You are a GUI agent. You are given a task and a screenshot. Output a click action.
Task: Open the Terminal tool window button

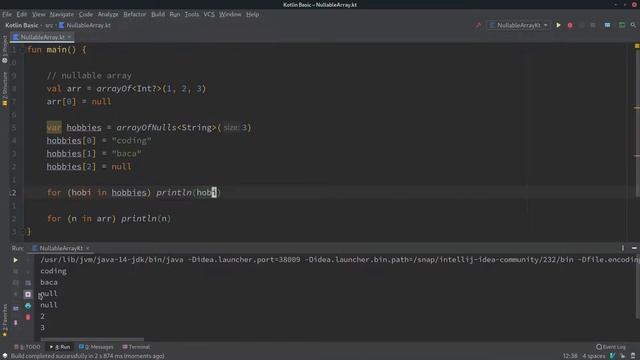pos(136,347)
